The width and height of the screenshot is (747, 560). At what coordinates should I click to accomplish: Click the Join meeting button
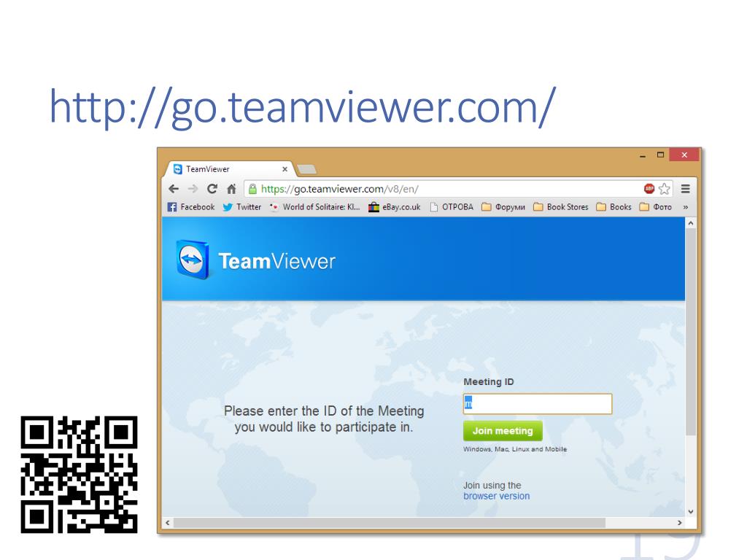pyautogui.click(x=503, y=430)
